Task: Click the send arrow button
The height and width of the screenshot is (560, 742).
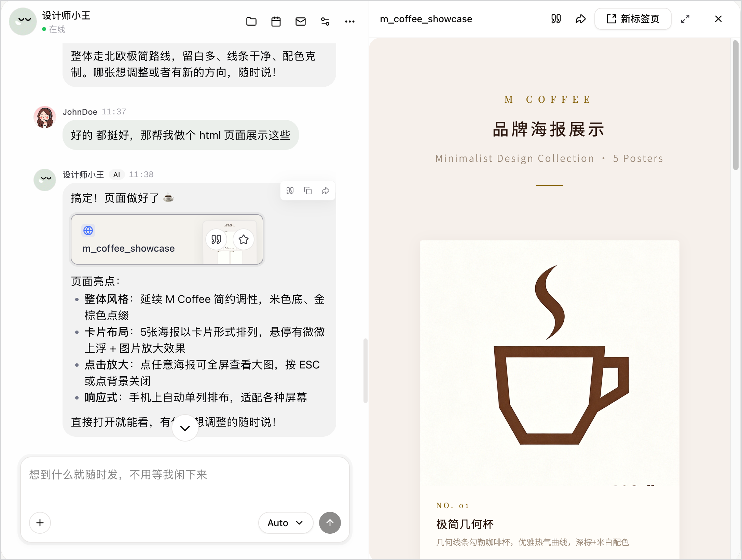Action: [330, 523]
